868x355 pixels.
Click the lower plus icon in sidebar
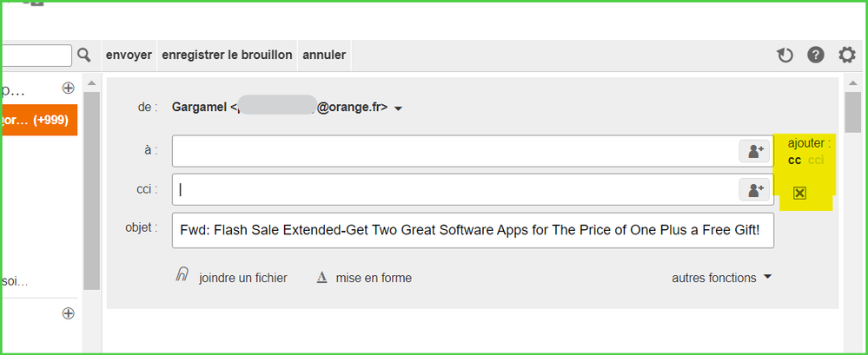point(68,313)
